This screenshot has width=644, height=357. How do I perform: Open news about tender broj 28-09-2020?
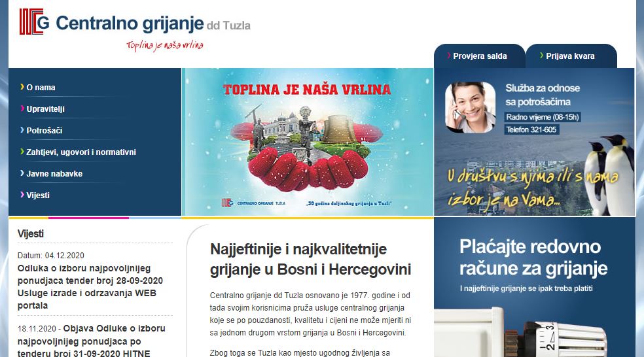coord(90,287)
